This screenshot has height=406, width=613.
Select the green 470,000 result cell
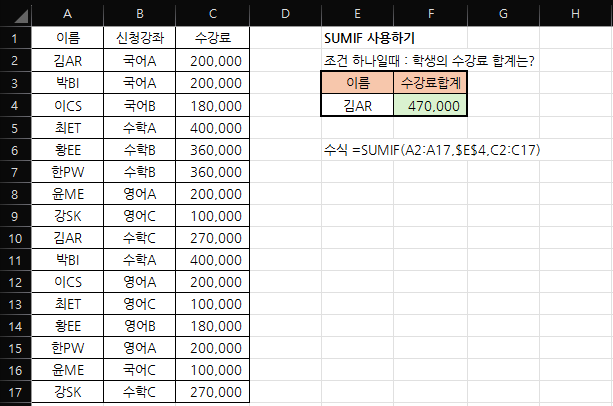coord(430,106)
